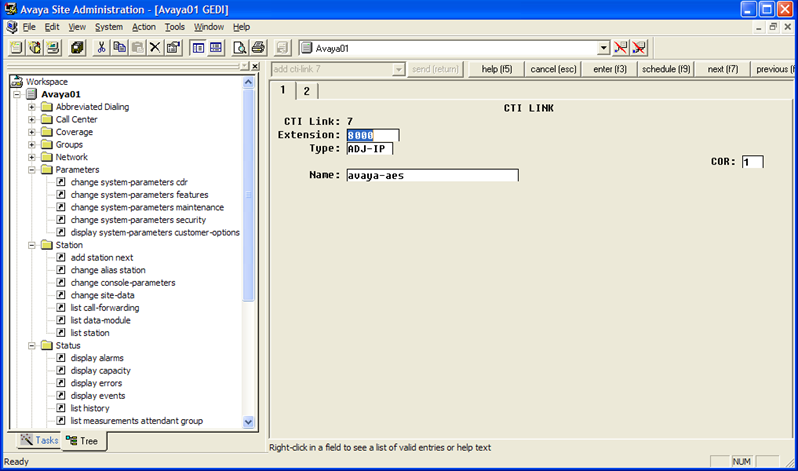The image size is (798, 471).
Task: Click the Print Preview magnifier icon
Action: [x=239, y=48]
